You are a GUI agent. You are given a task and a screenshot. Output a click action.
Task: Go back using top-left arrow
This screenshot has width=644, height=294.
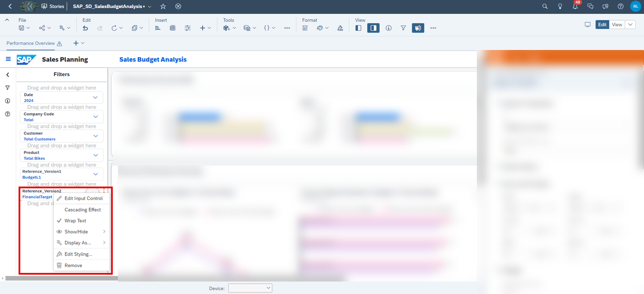click(x=10, y=6)
